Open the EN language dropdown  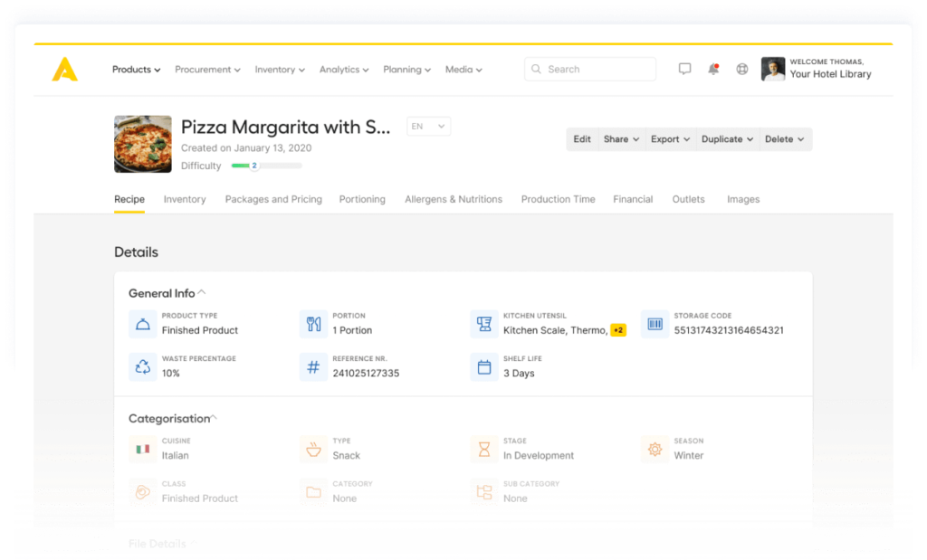point(428,127)
